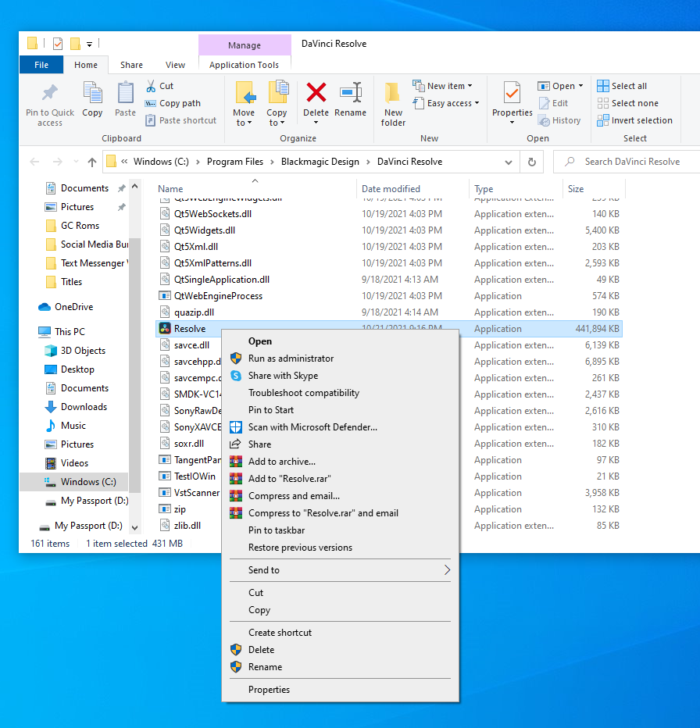The height and width of the screenshot is (728, 700).
Task: Click Program Files in the breadcrumb path
Action: 235,162
